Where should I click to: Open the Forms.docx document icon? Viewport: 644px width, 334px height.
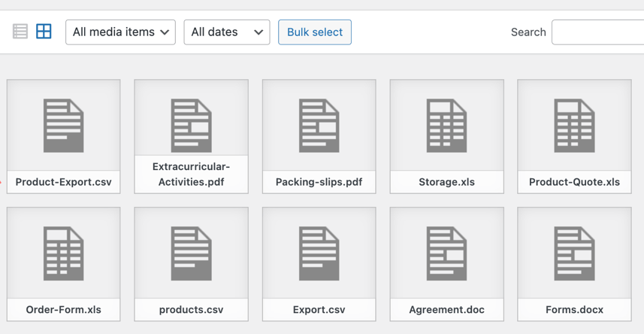574,254
